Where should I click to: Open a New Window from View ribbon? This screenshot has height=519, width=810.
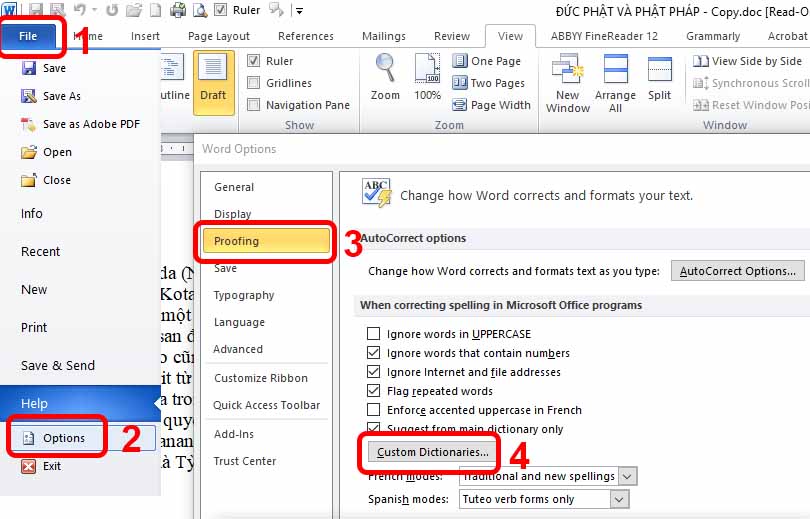pos(568,83)
